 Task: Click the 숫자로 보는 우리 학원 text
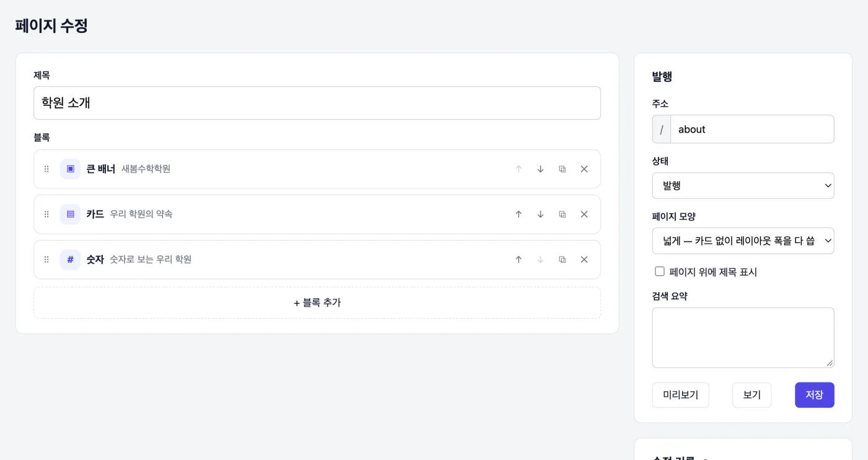[151, 260]
